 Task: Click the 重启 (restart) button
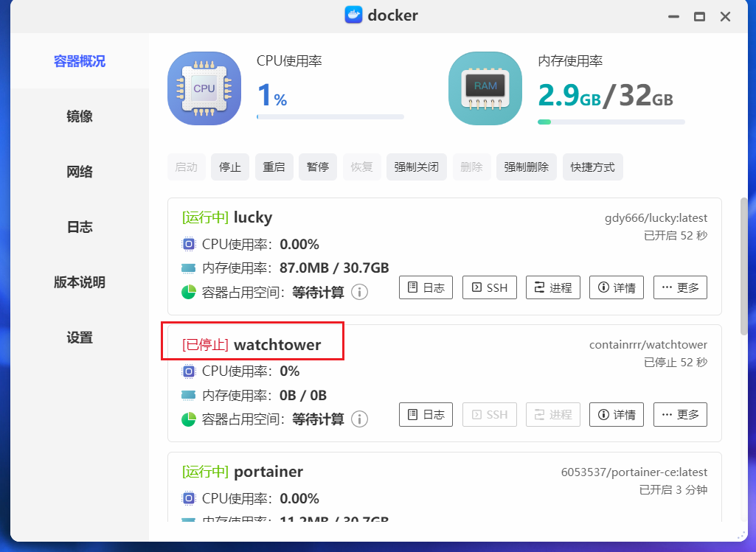tap(274, 167)
